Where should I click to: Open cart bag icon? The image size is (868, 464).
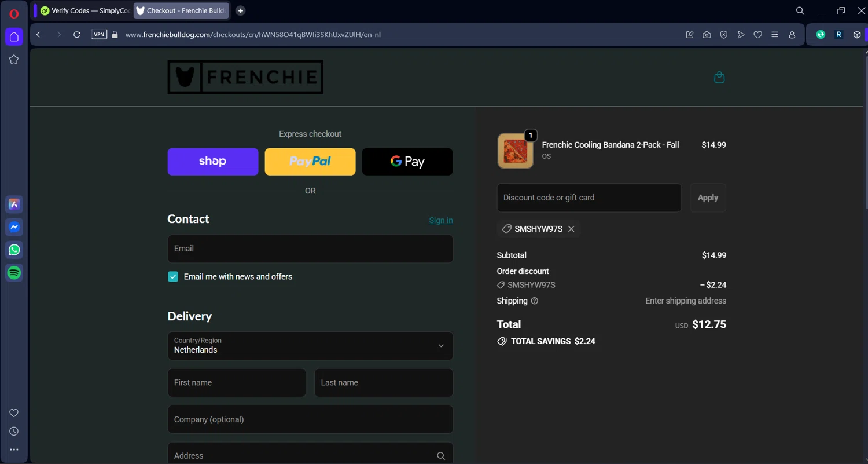click(x=719, y=77)
